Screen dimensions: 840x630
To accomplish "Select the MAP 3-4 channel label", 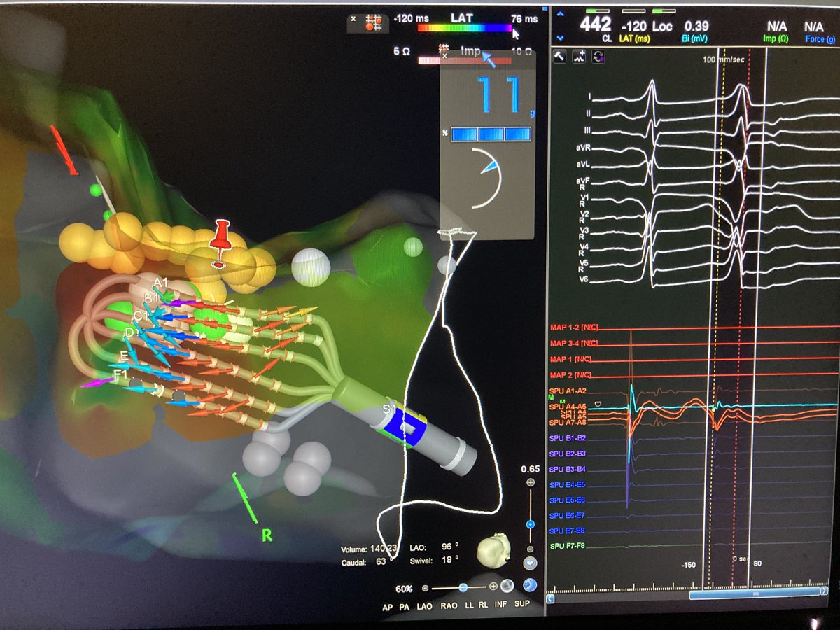I will (574, 343).
